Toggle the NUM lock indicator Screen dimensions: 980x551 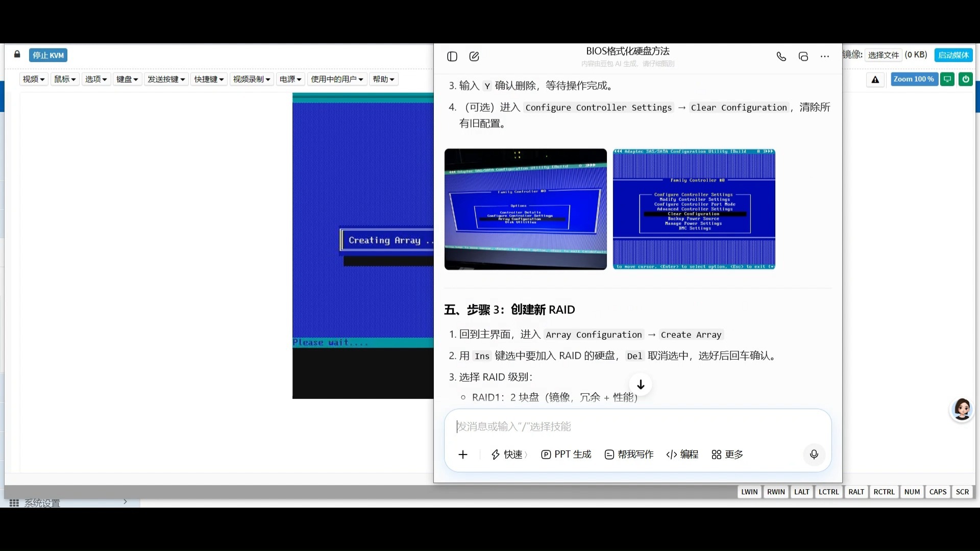(912, 492)
